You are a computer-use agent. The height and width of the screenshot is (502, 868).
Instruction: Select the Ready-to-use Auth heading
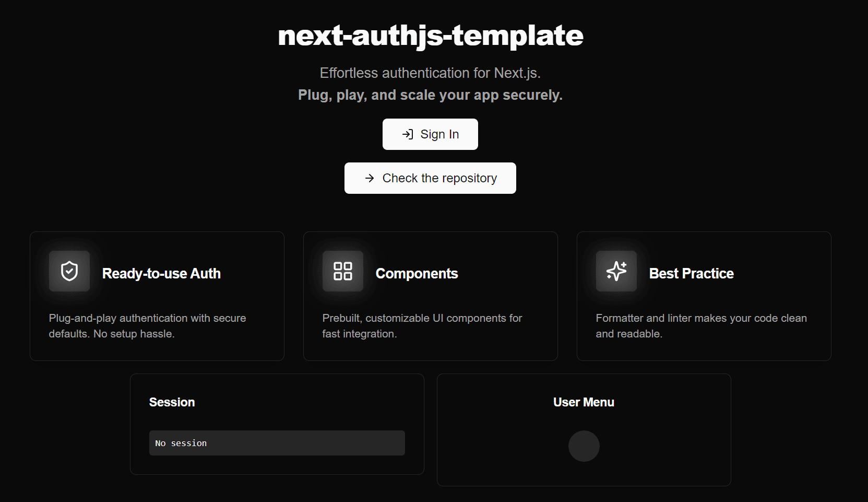[x=162, y=273]
